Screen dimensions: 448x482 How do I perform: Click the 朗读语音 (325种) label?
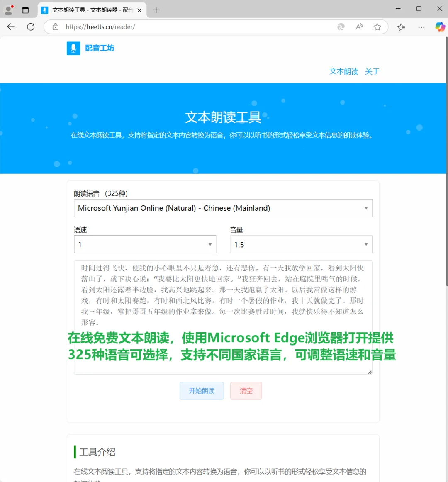click(100, 193)
